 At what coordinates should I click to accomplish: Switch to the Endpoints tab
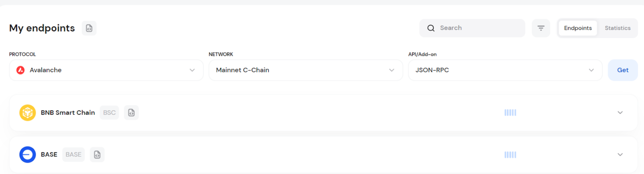[x=578, y=28]
